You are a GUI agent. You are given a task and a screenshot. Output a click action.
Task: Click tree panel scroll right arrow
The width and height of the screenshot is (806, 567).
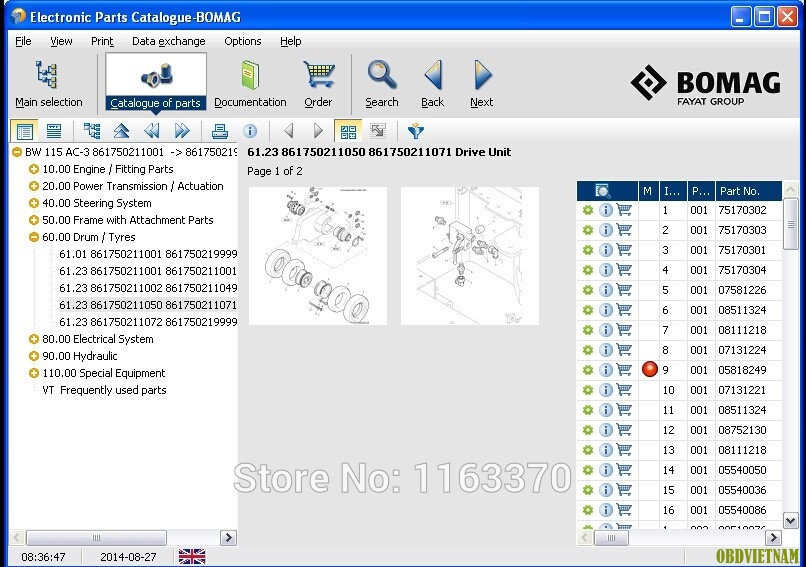pyautogui.click(x=228, y=538)
